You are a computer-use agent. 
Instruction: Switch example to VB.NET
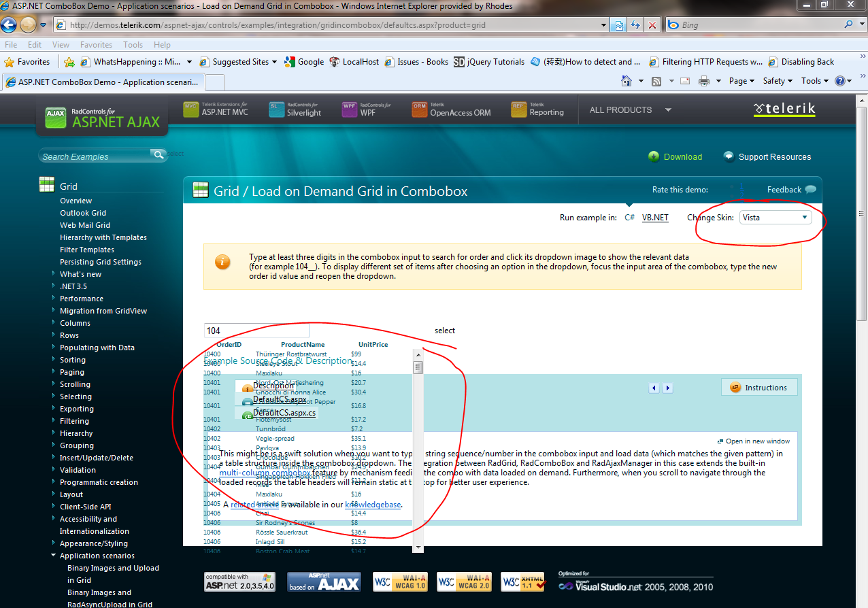click(655, 218)
